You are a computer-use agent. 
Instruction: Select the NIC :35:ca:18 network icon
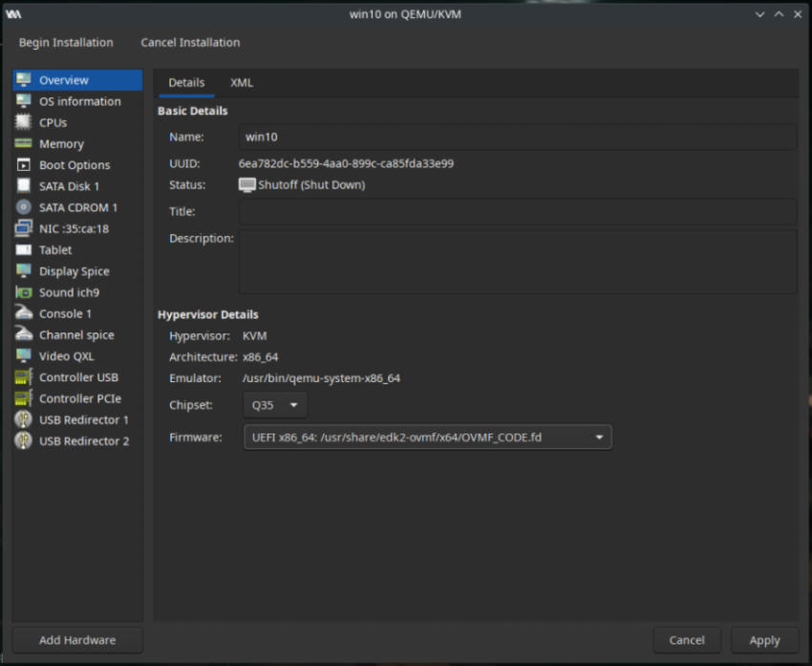pyautogui.click(x=23, y=228)
